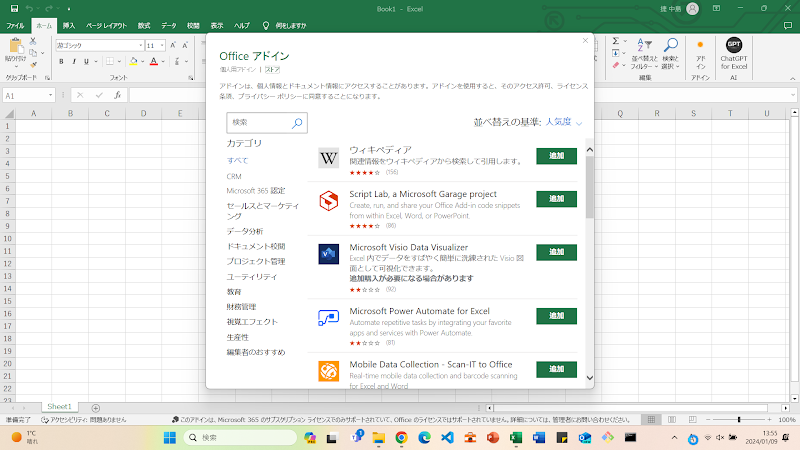Click the Paste clipboard icon

pyautogui.click(x=16, y=46)
